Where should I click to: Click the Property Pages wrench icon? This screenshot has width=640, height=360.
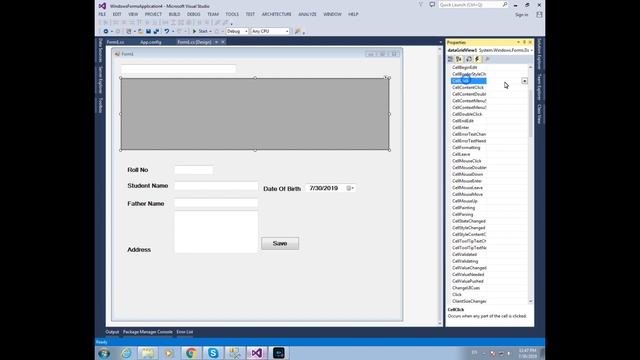click(x=487, y=59)
